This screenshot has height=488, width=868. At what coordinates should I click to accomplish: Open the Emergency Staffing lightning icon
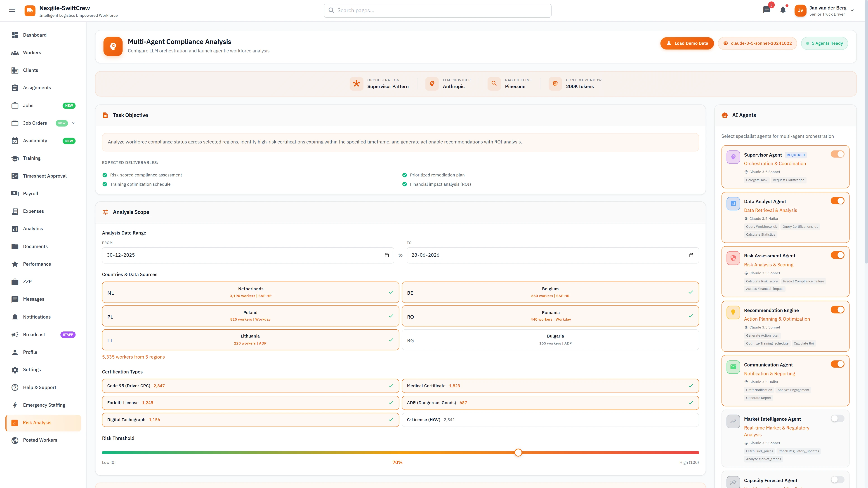pyautogui.click(x=15, y=404)
